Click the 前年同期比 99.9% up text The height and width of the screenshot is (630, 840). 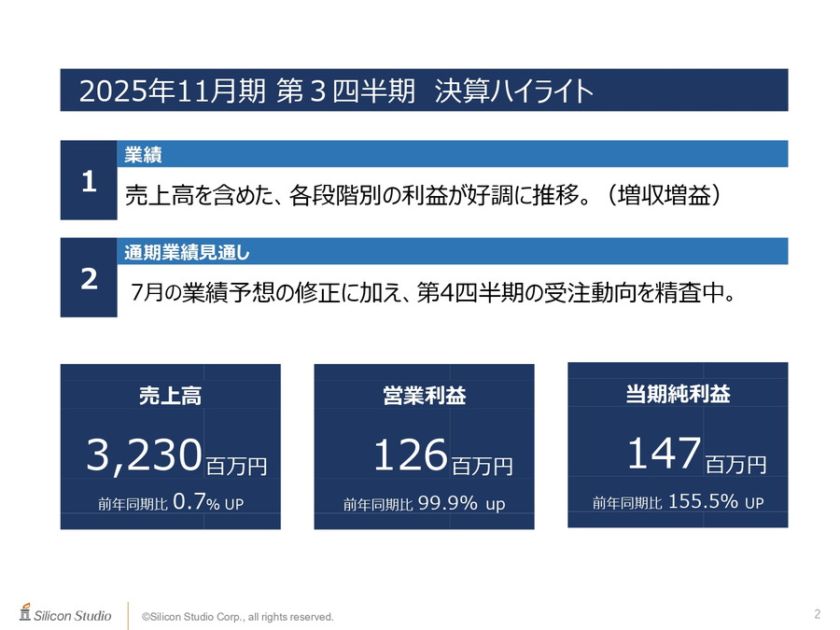pyautogui.click(x=424, y=504)
